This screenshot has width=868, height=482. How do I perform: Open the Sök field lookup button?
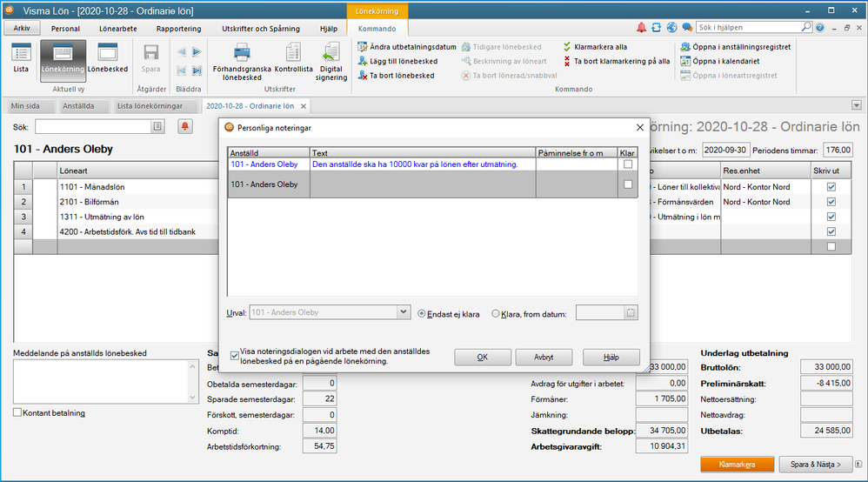[157, 127]
